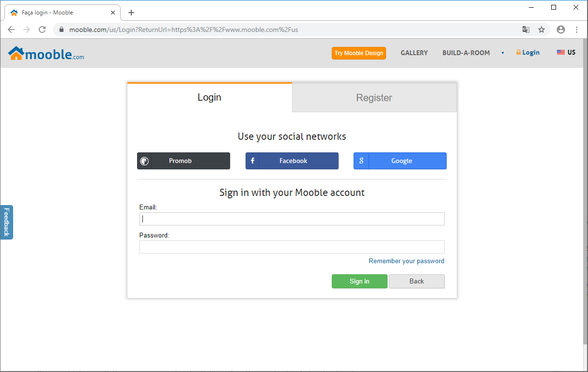Open the Chrome profile avatar

click(x=561, y=30)
